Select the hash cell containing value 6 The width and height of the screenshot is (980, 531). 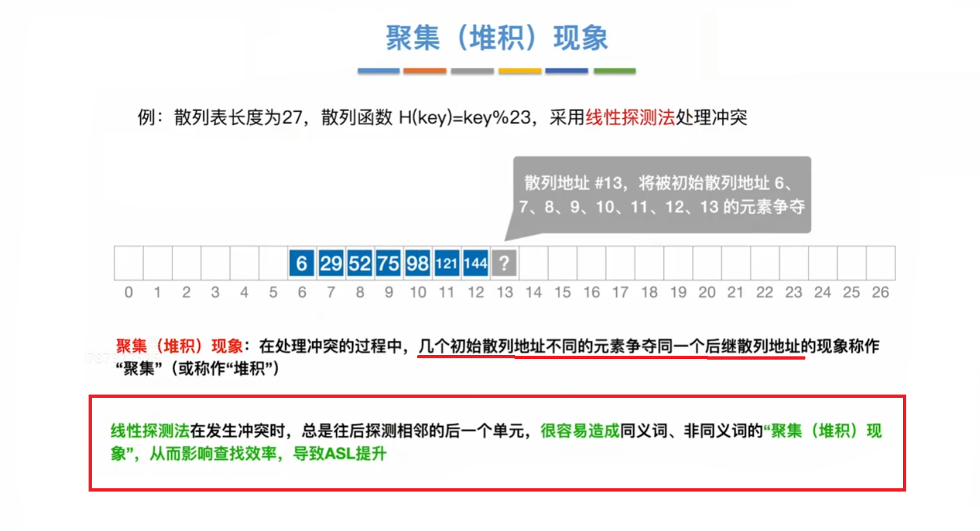coord(301,263)
